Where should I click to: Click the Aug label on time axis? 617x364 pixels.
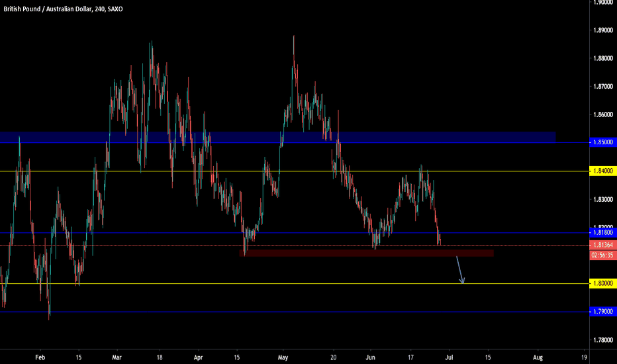[538, 357]
